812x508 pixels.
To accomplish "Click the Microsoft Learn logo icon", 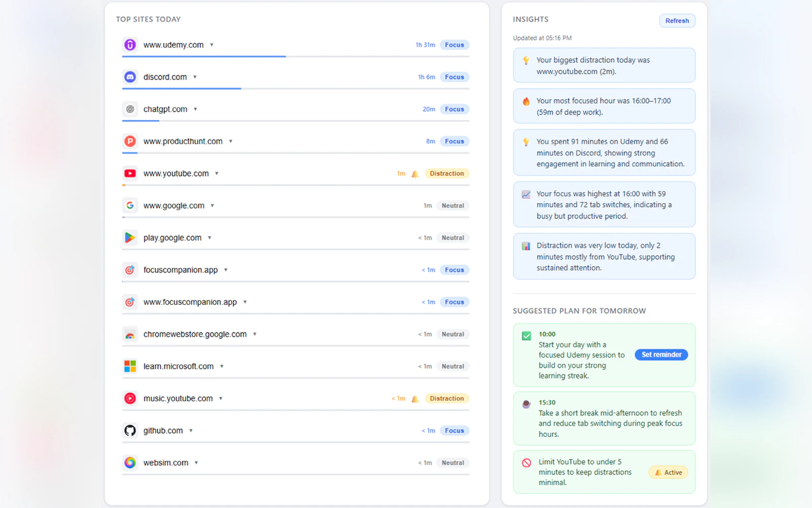I will (x=130, y=366).
